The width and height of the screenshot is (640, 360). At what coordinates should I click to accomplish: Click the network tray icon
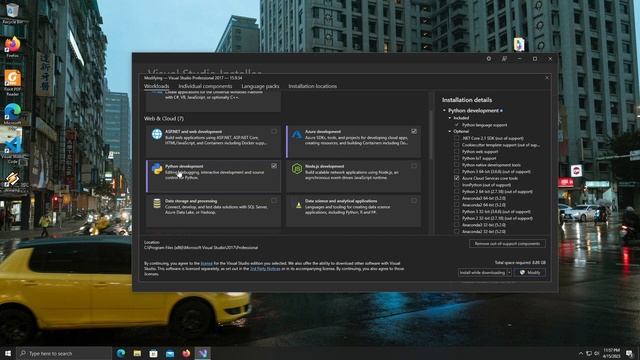click(x=589, y=353)
